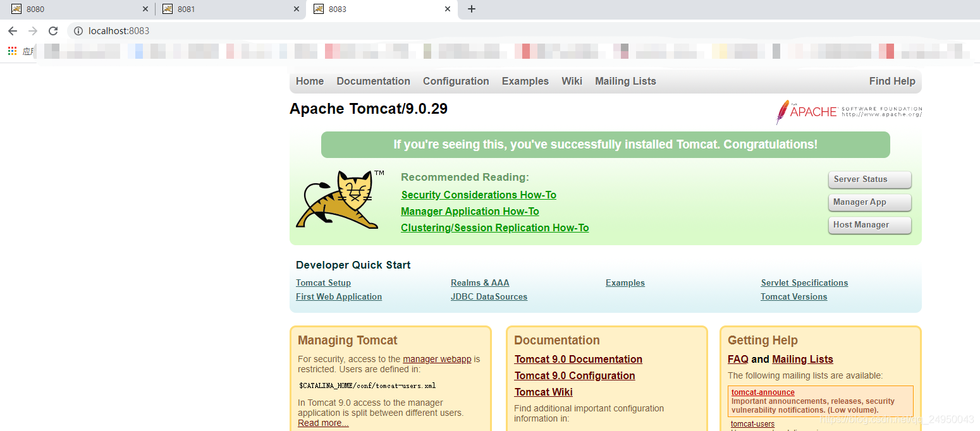Click the Apache Software Foundation logo
The image size is (980, 431).
click(848, 112)
